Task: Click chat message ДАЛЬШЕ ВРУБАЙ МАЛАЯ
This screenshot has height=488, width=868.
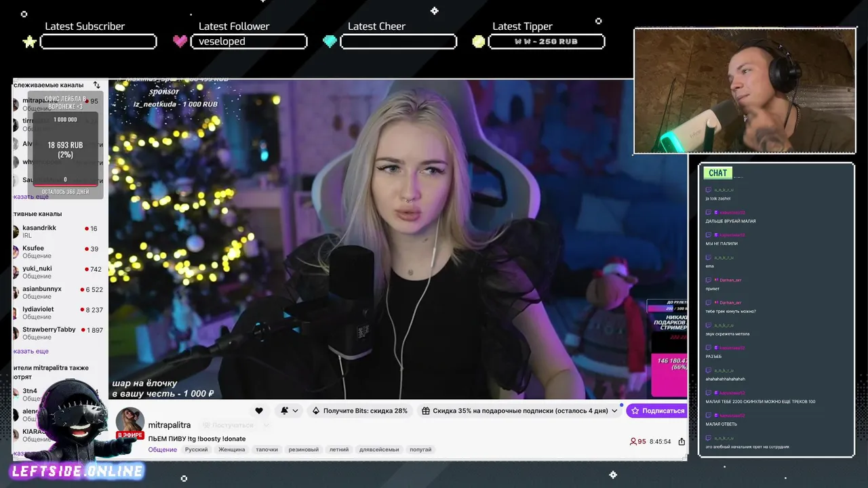Action: click(x=730, y=221)
